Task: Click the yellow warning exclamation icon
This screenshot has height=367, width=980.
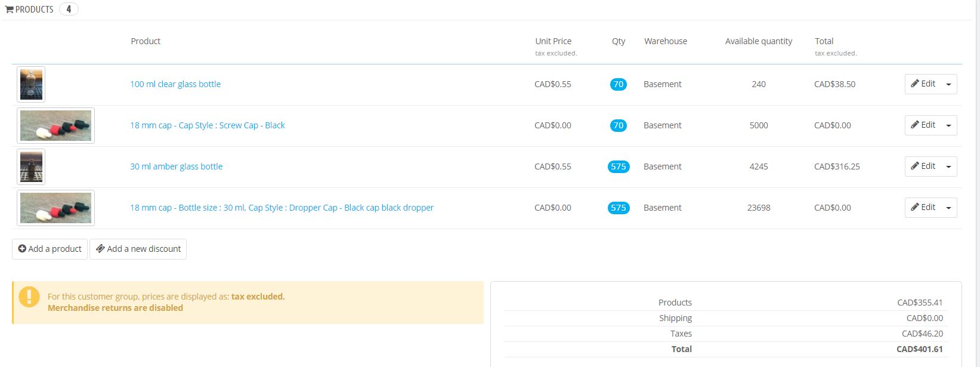Action: [x=29, y=297]
